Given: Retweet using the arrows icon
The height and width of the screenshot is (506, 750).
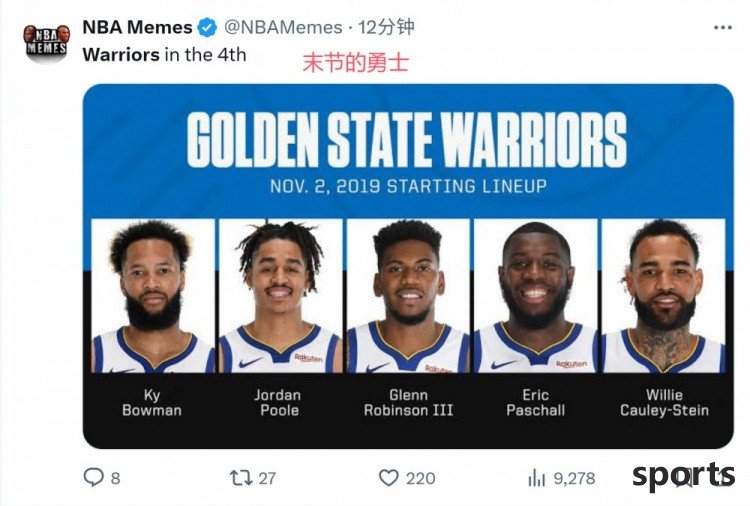Looking at the screenshot, I should (x=241, y=478).
